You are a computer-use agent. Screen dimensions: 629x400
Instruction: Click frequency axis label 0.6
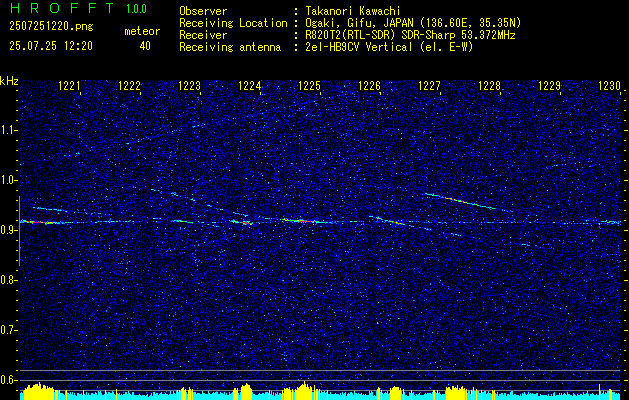pos(7,380)
